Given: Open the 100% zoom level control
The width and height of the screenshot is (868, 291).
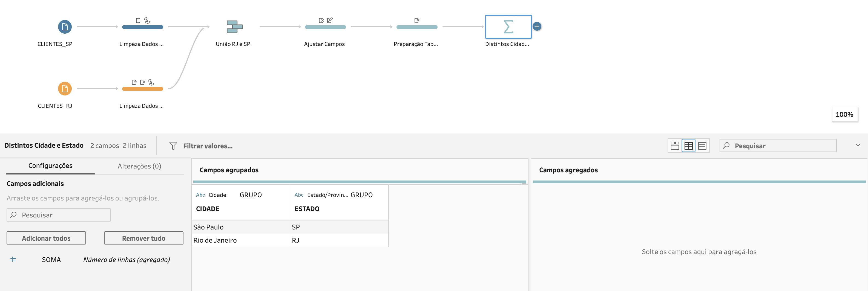Looking at the screenshot, I should [x=845, y=114].
